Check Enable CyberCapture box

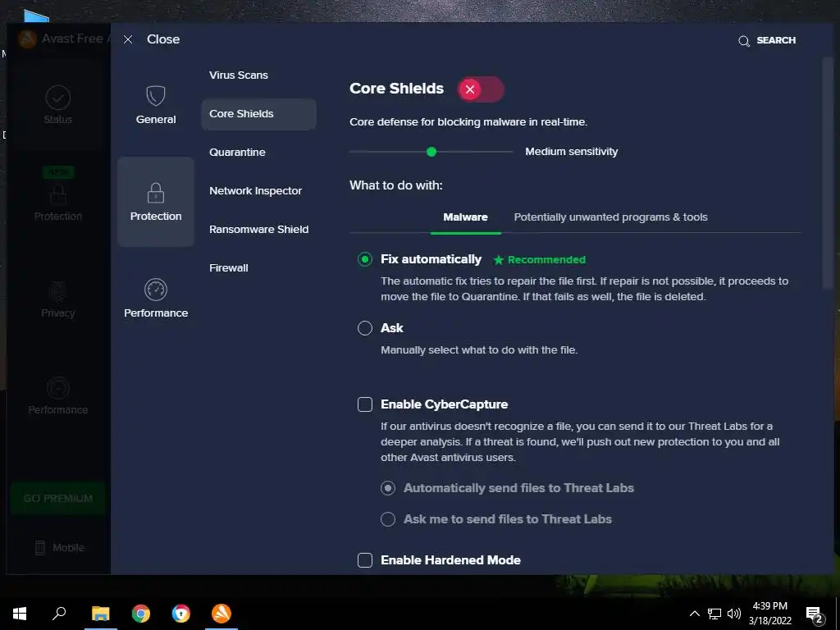click(x=365, y=404)
